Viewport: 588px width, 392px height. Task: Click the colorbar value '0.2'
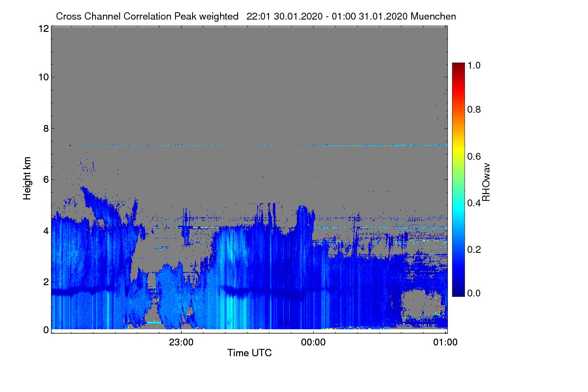coord(475,249)
